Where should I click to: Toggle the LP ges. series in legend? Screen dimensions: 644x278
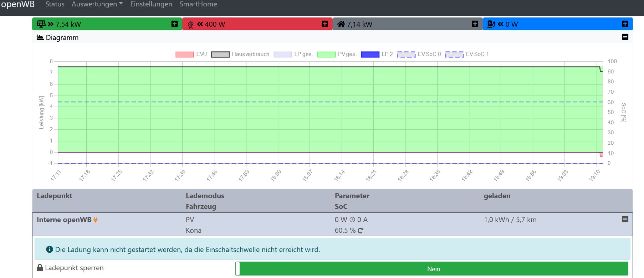(293, 54)
